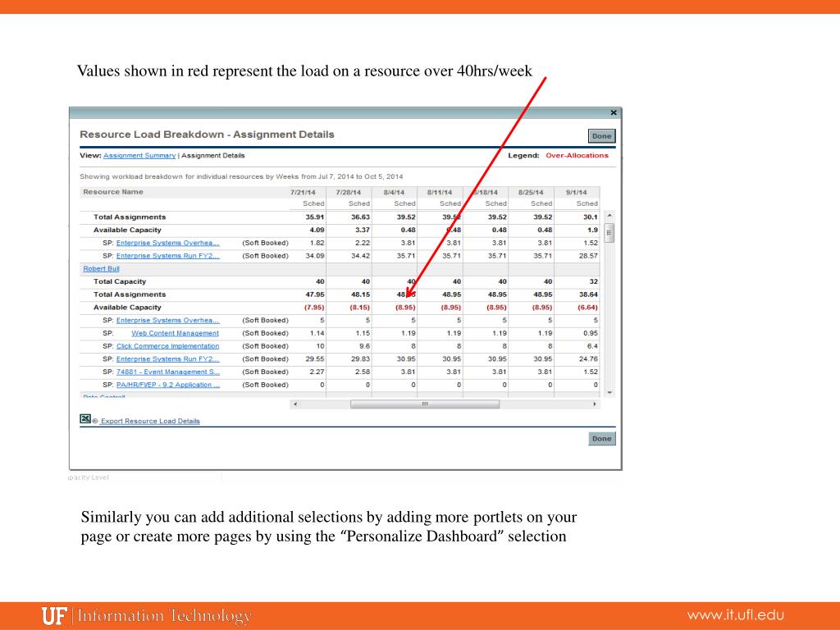Click the UF Information Technology logo
This screenshot has height=630, width=840.
pos(147,615)
